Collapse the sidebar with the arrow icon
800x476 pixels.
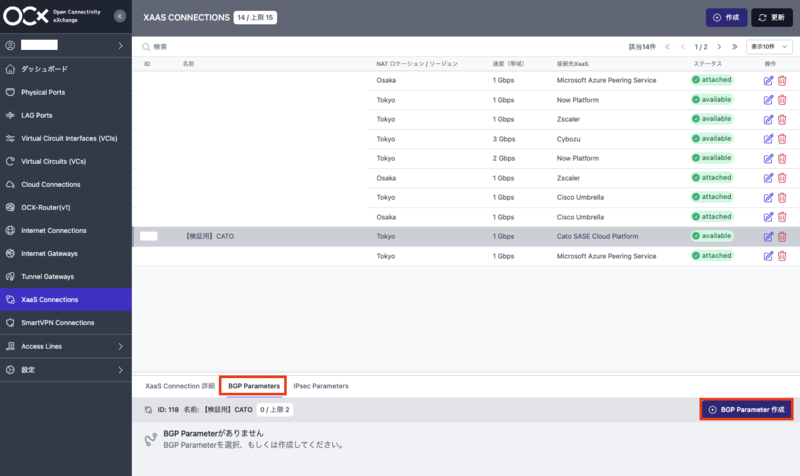coord(119,16)
